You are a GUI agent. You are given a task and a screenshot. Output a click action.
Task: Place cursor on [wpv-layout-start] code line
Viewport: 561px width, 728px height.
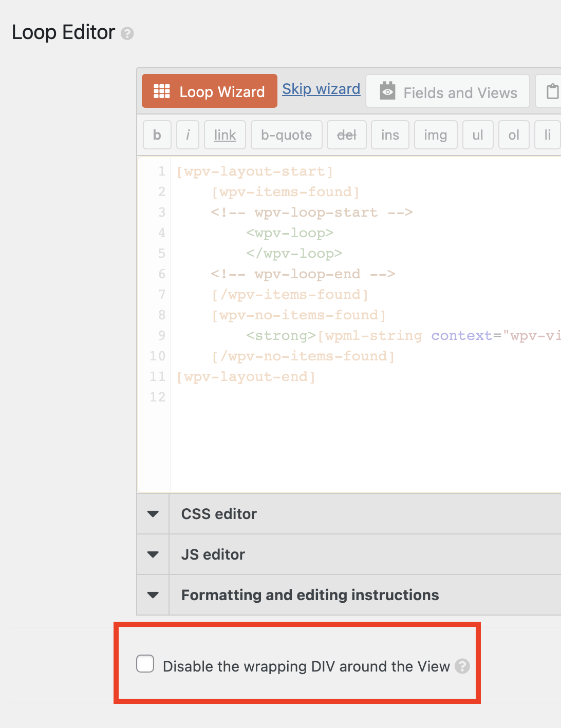tap(255, 171)
